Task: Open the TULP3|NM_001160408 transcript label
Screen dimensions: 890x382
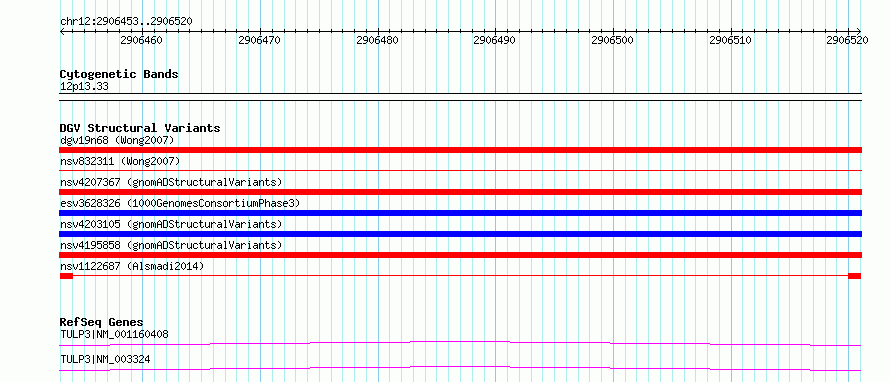Action: click(114, 334)
